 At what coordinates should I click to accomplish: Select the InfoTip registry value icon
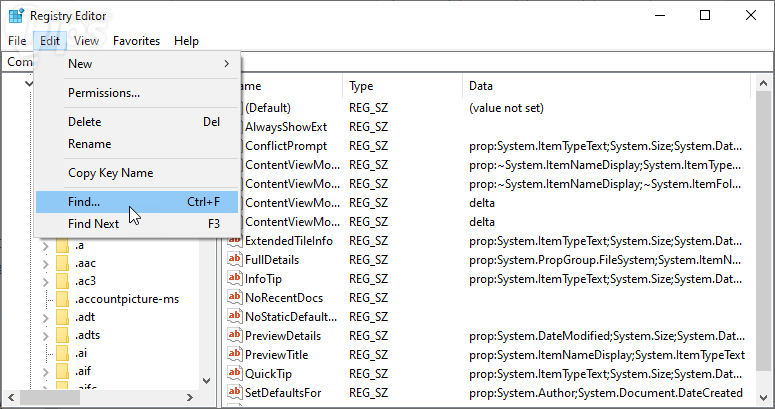click(235, 278)
